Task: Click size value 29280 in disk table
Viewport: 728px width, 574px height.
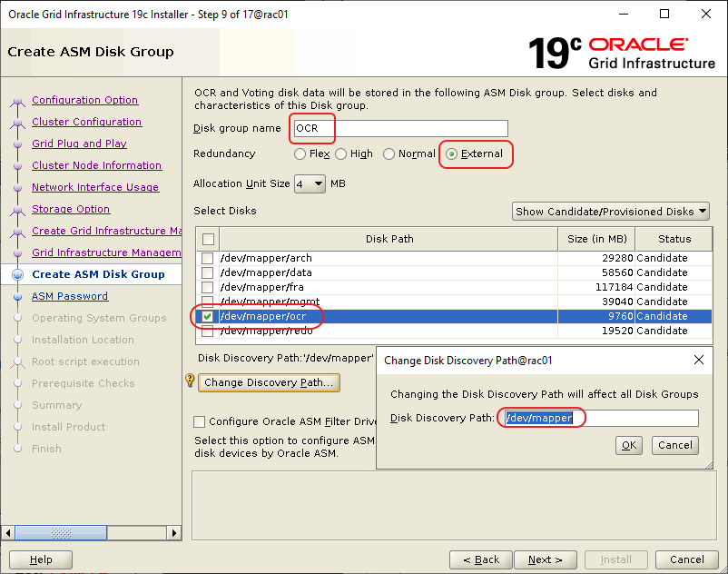Action: 617,258
